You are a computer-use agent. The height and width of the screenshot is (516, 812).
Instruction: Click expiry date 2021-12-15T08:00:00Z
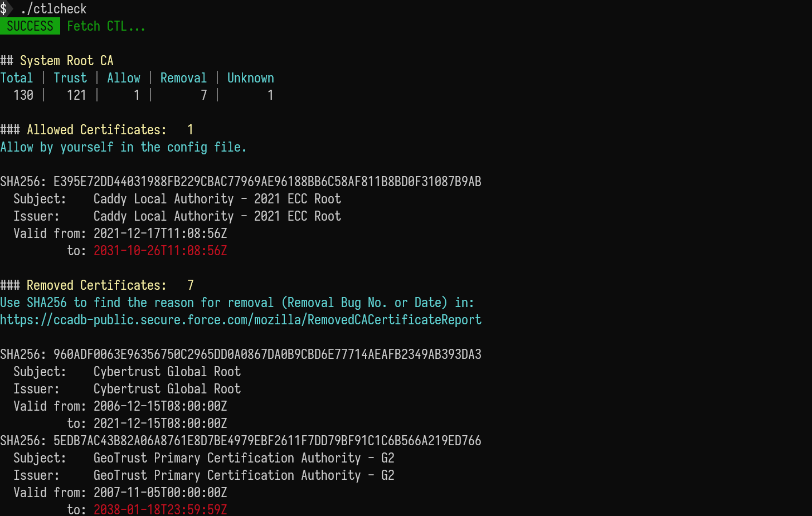click(x=161, y=423)
